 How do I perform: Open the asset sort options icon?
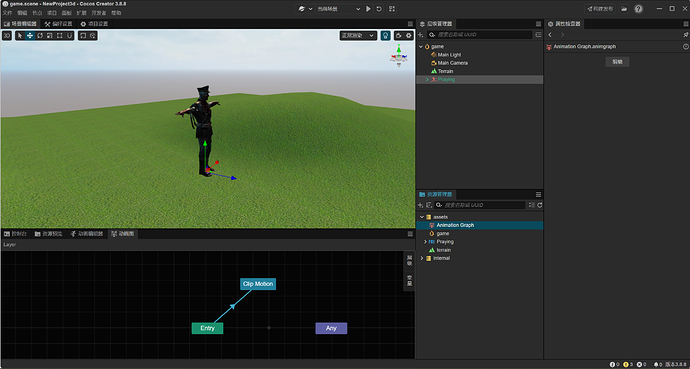[428, 205]
